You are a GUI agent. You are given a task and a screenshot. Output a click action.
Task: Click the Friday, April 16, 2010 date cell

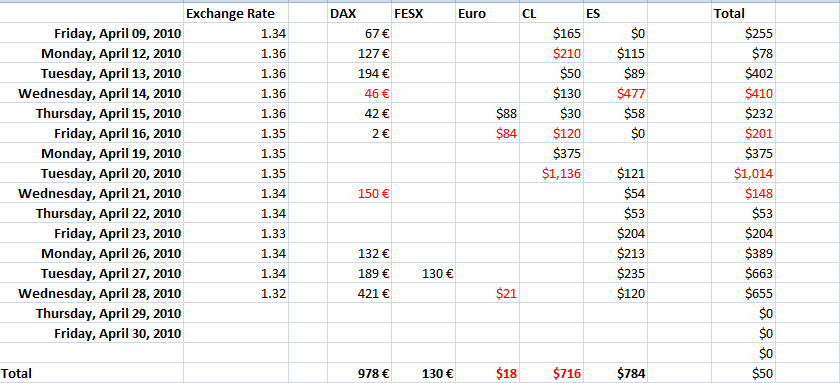coord(92,133)
